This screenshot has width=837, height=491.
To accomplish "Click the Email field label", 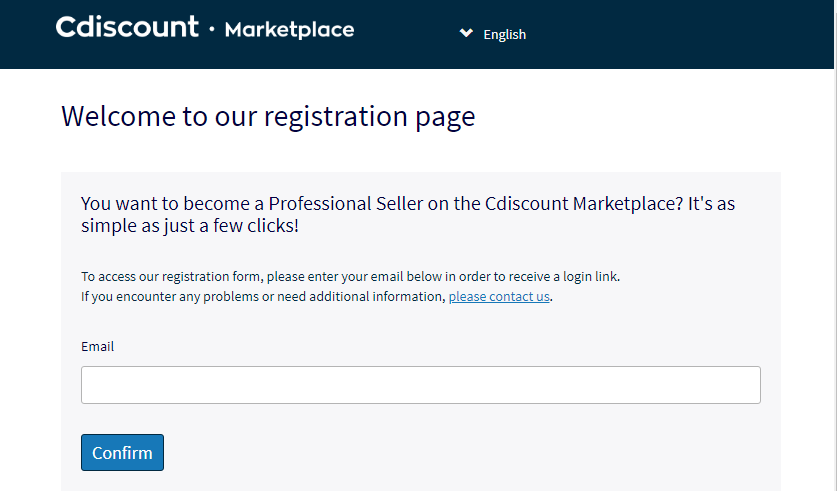I will pyautogui.click(x=97, y=346).
